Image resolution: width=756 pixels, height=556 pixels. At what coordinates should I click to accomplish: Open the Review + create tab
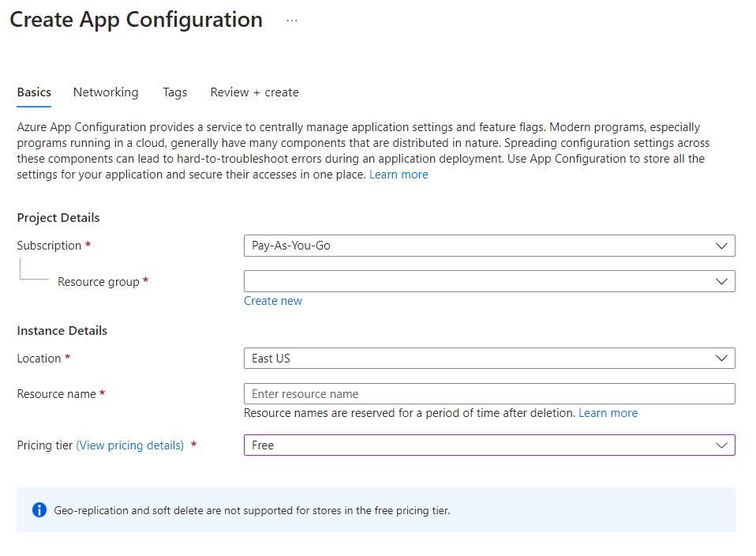[254, 92]
